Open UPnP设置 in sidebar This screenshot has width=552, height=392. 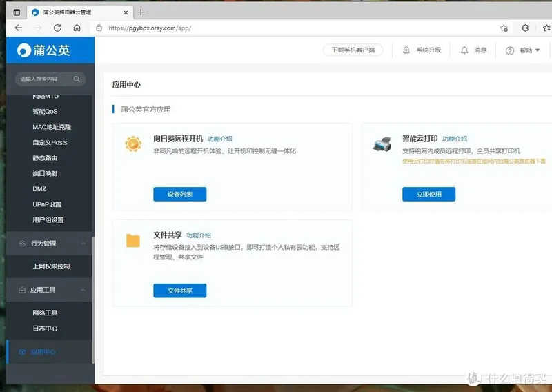(47, 204)
